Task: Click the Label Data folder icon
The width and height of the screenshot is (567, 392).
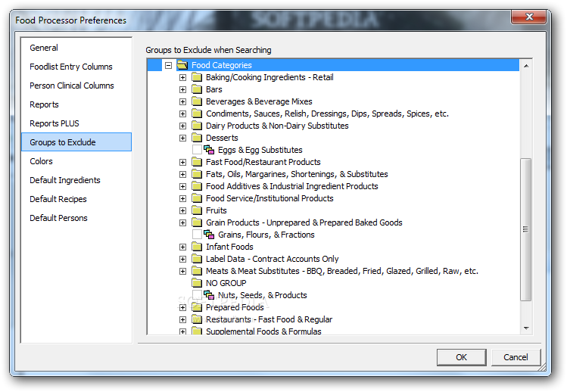Action: click(197, 259)
